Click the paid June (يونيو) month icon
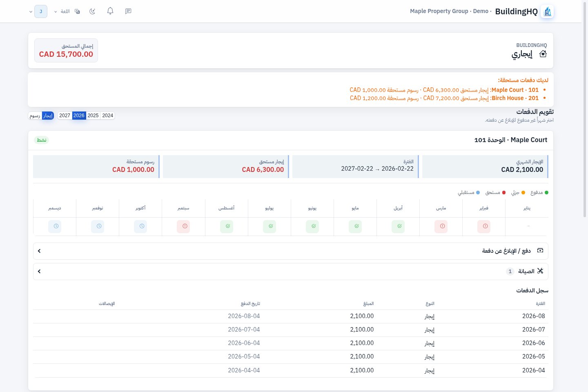Image resolution: width=588 pixels, height=392 pixels. coord(312,227)
